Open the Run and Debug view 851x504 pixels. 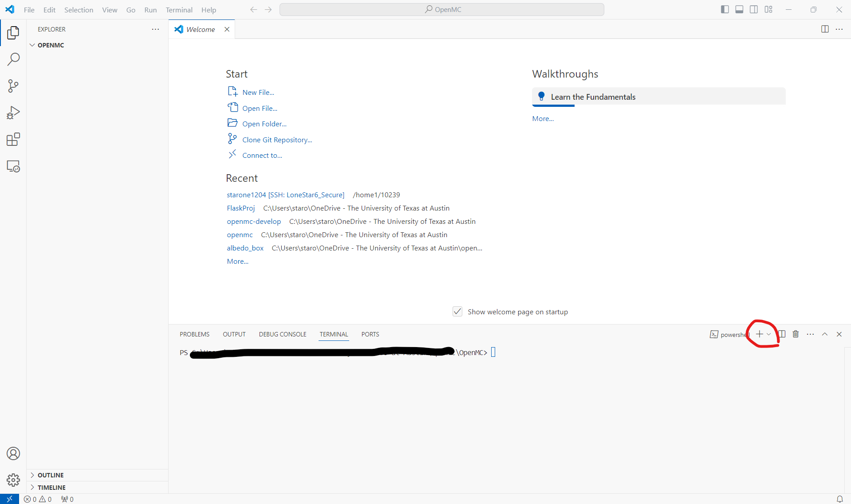click(x=13, y=113)
